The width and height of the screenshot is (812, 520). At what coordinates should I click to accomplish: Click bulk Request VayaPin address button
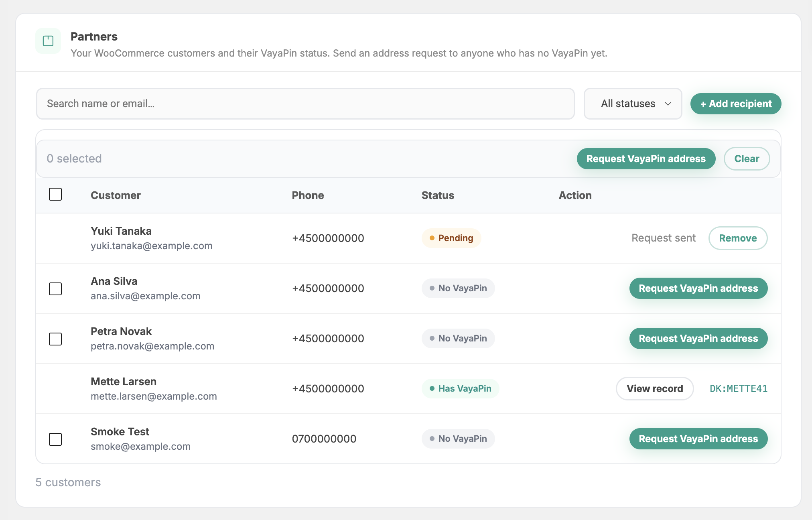[646, 158]
